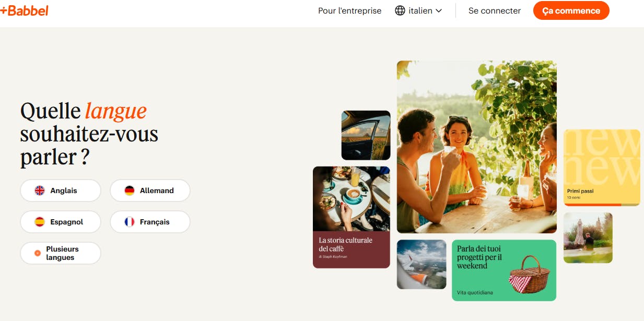This screenshot has width=644, height=321.
Task: Open Pour l'entreprise menu item
Action: point(350,10)
